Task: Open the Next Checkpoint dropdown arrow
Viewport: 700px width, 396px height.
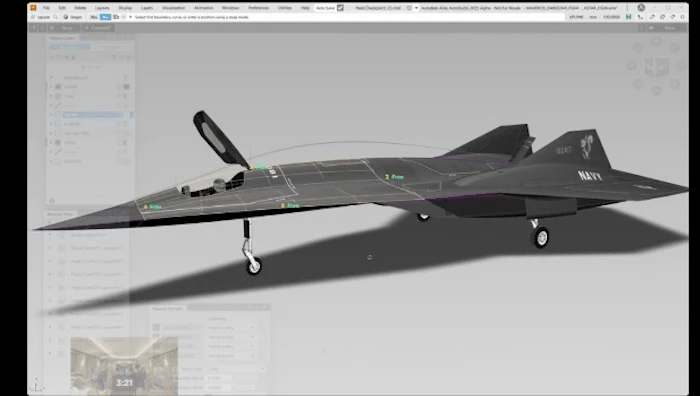Action: pos(416,8)
